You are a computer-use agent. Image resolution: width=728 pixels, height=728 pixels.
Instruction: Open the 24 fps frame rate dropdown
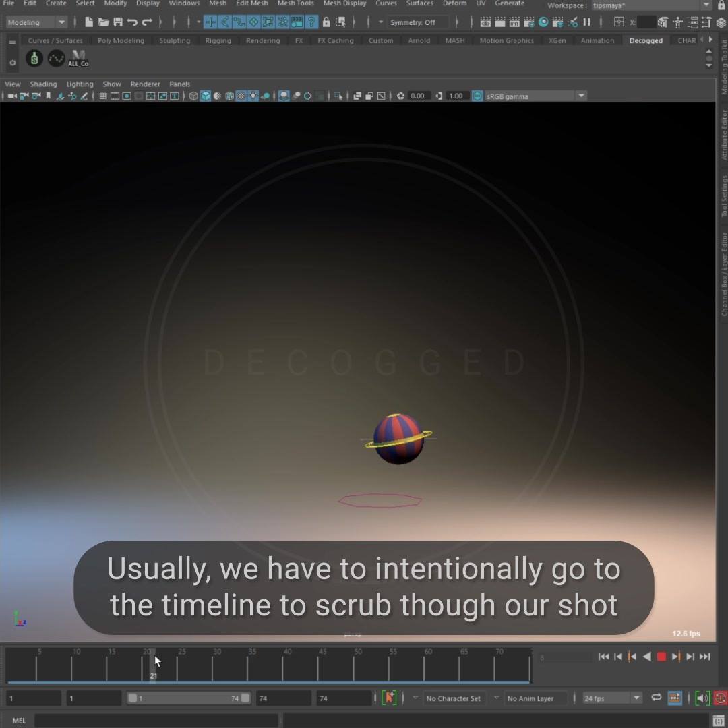[612, 698]
